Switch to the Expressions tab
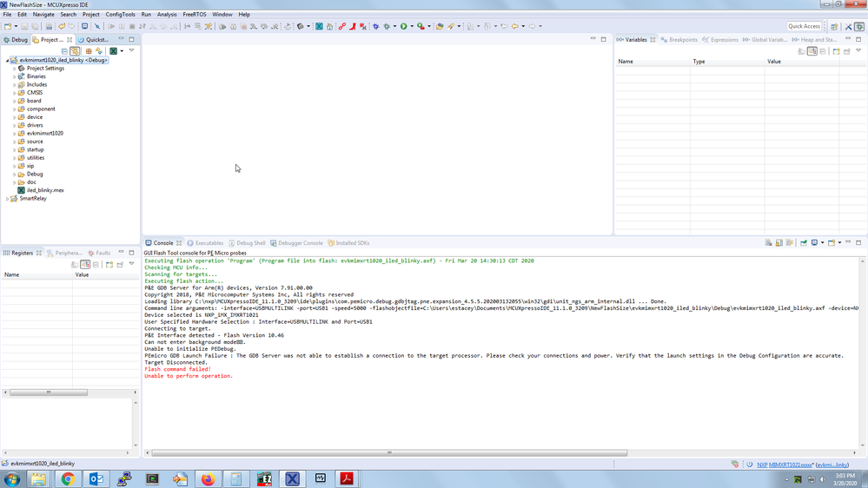 tap(720, 40)
